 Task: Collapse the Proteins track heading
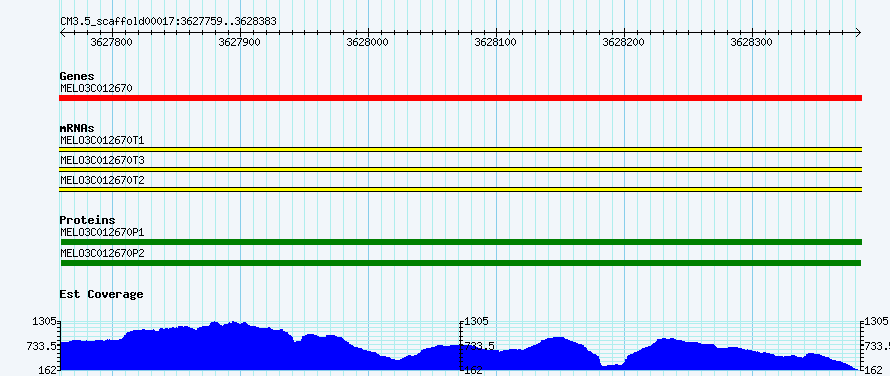click(87, 220)
